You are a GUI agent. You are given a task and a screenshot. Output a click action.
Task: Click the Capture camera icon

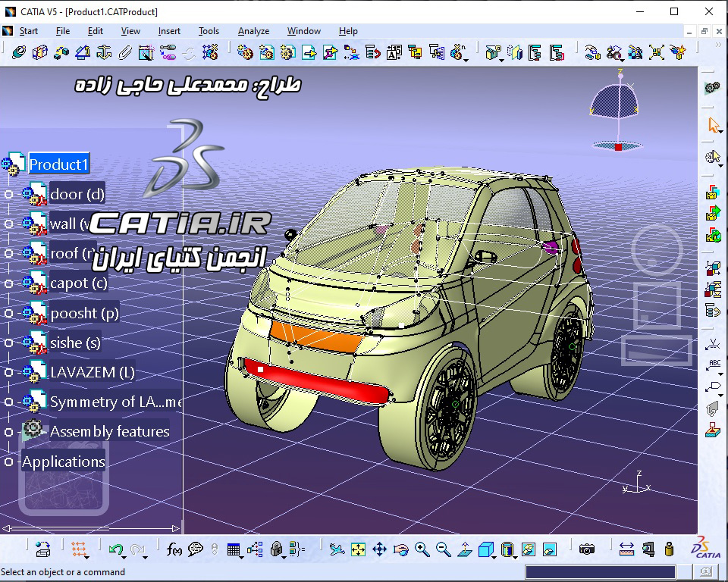[587, 550]
